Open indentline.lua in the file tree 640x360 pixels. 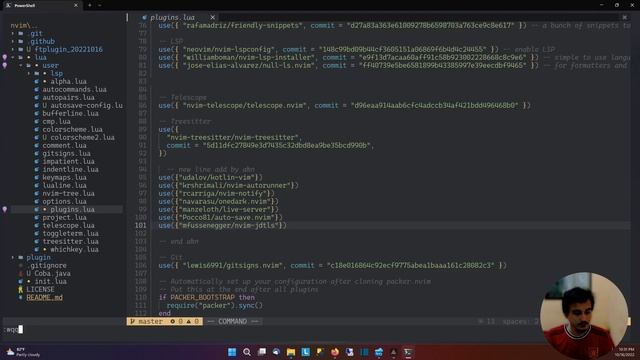click(70, 169)
